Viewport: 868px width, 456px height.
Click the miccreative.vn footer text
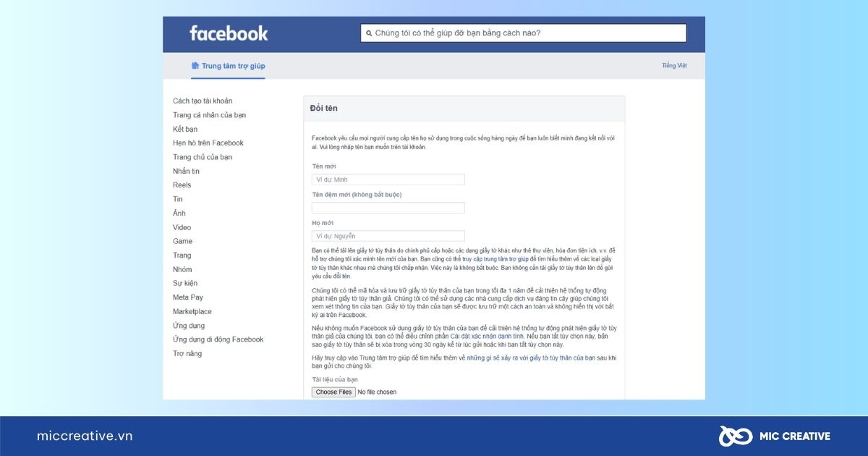tap(85, 436)
